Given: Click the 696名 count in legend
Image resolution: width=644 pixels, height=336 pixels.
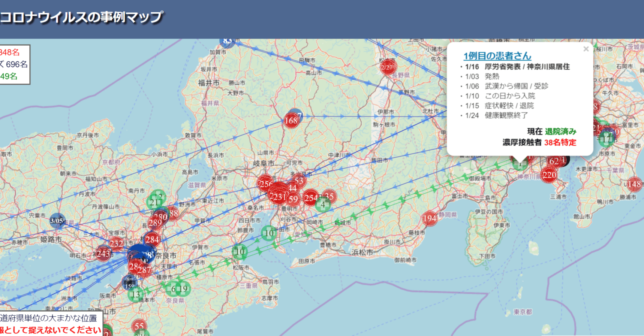Looking at the screenshot, I should coord(16,64).
